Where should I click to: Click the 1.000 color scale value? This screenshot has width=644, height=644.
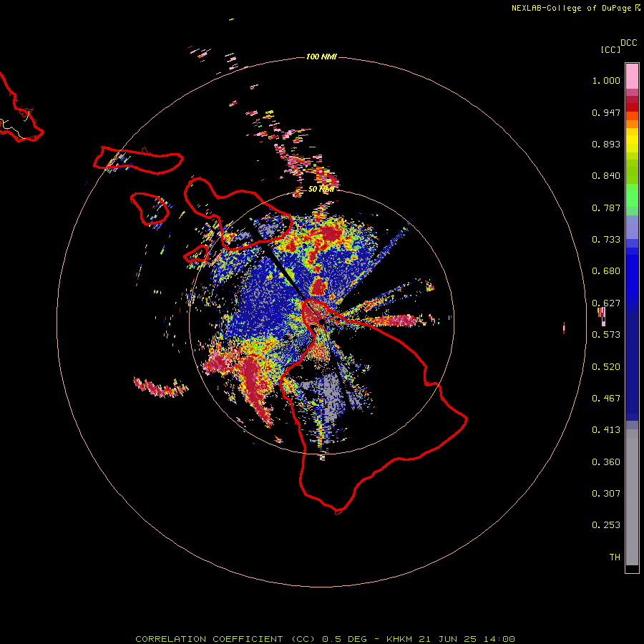606,80
